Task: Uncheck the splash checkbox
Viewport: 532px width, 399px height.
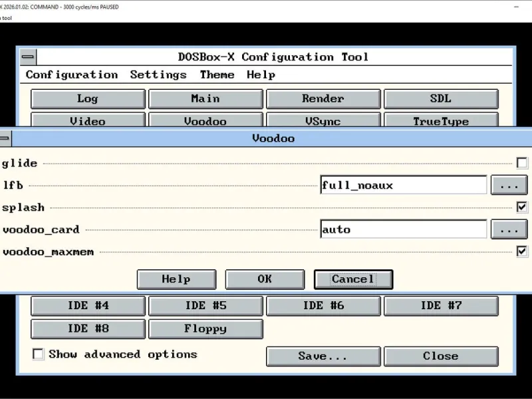Action: [x=522, y=207]
